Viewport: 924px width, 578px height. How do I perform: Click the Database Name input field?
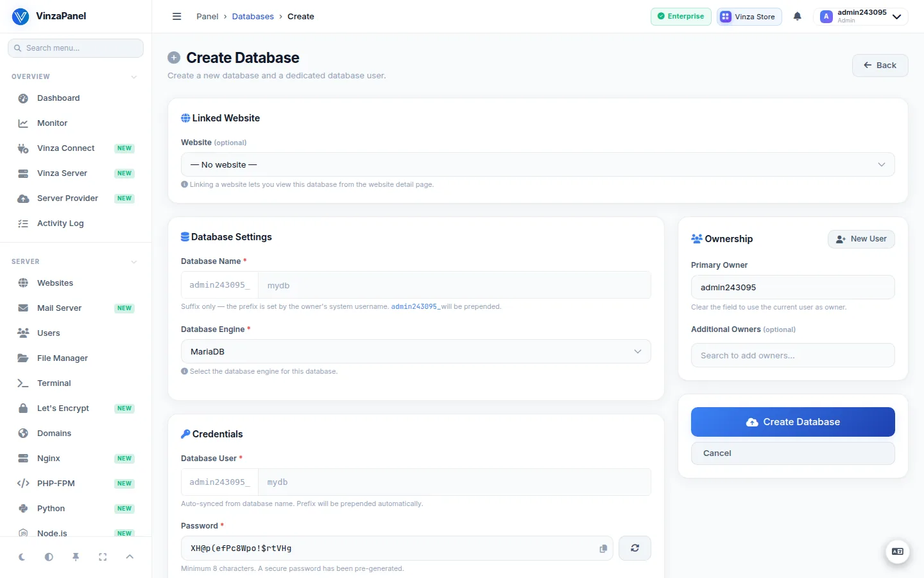[x=454, y=285]
